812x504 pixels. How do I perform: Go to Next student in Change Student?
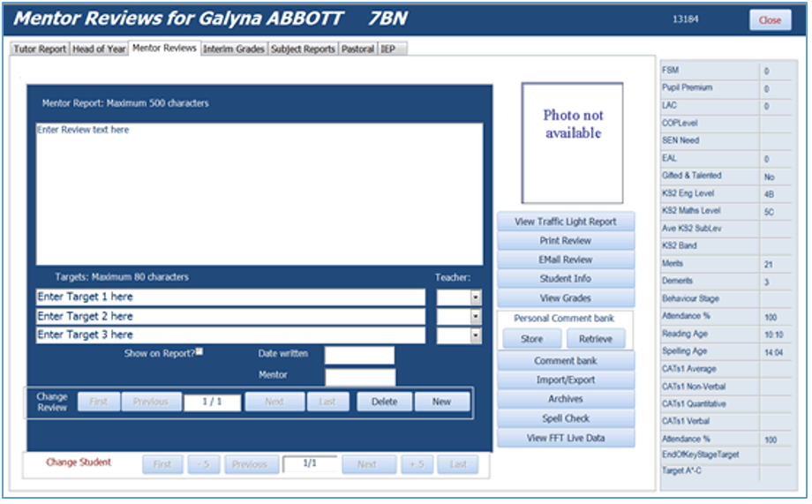click(x=369, y=464)
